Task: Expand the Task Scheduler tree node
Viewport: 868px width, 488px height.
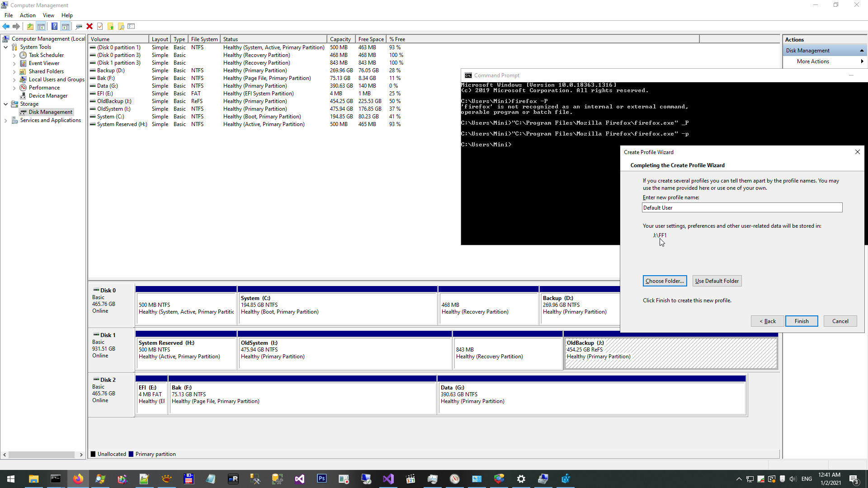Action: point(14,55)
